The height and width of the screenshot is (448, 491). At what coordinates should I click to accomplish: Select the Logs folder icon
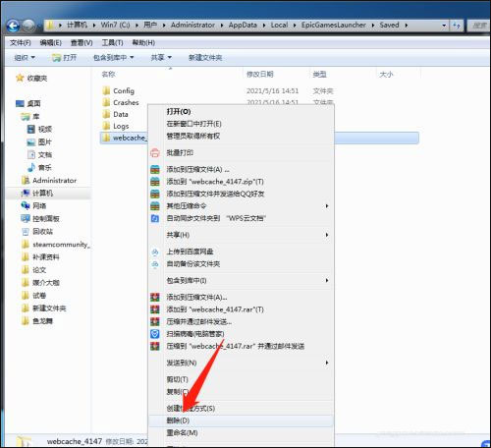click(x=106, y=126)
